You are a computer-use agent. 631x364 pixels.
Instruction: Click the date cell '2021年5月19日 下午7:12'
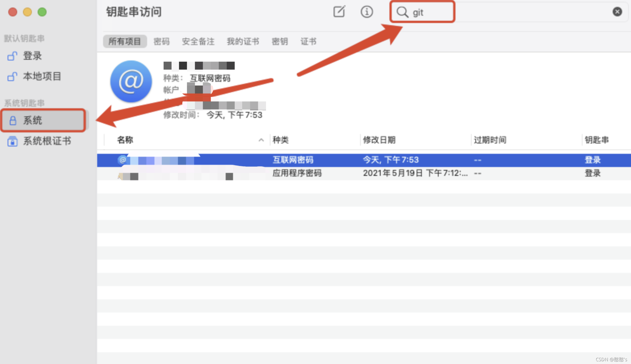[x=415, y=173]
